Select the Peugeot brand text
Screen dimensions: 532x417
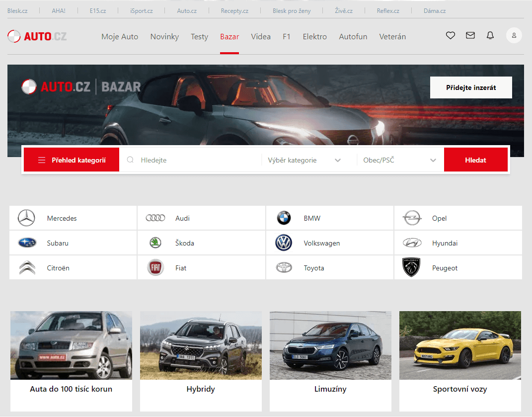445,268
